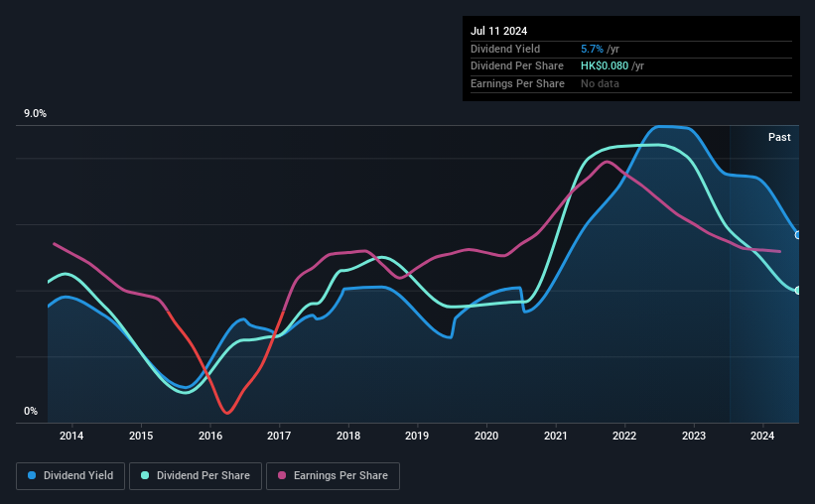This screenshot has width=815, height=504.
Task: Click the 2014 x-axis label
Action: pyautogui.click(x=71, y=436)
